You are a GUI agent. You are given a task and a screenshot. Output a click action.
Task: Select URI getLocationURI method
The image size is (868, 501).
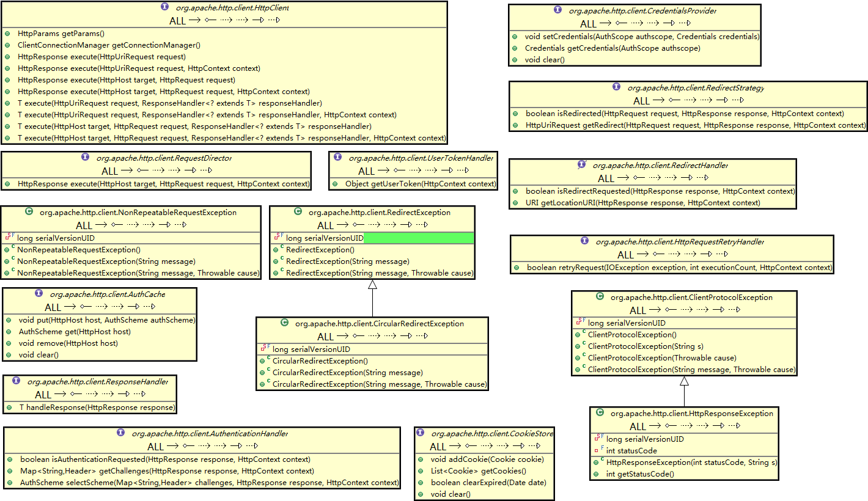click(x=642, y=203)
